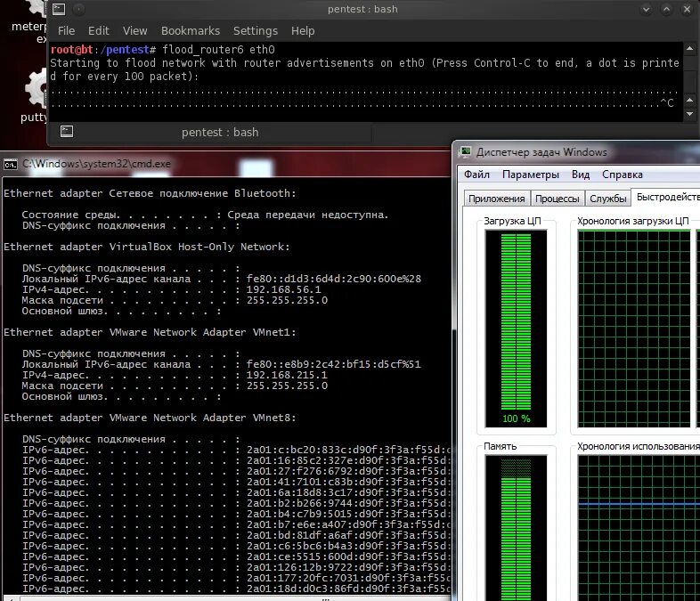Click the IPv4 address 192.168.56.1
The image size is (700, 601).
283,289
